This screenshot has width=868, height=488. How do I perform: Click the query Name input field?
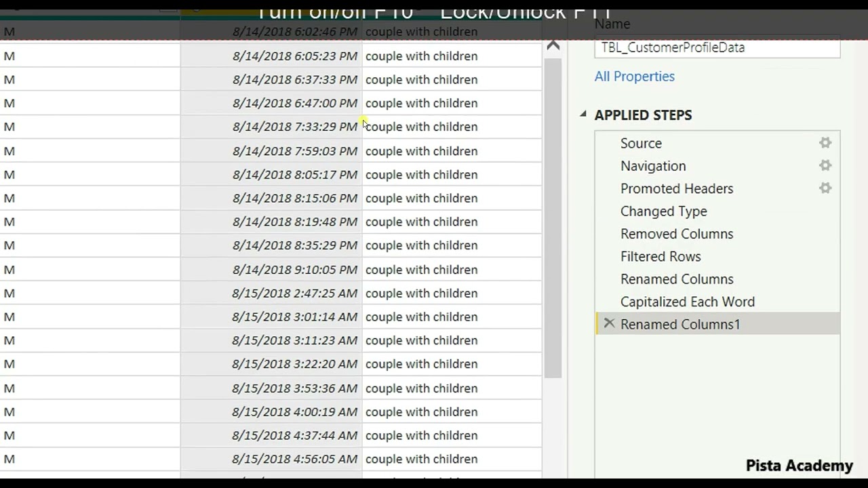(x=717, y=47)
